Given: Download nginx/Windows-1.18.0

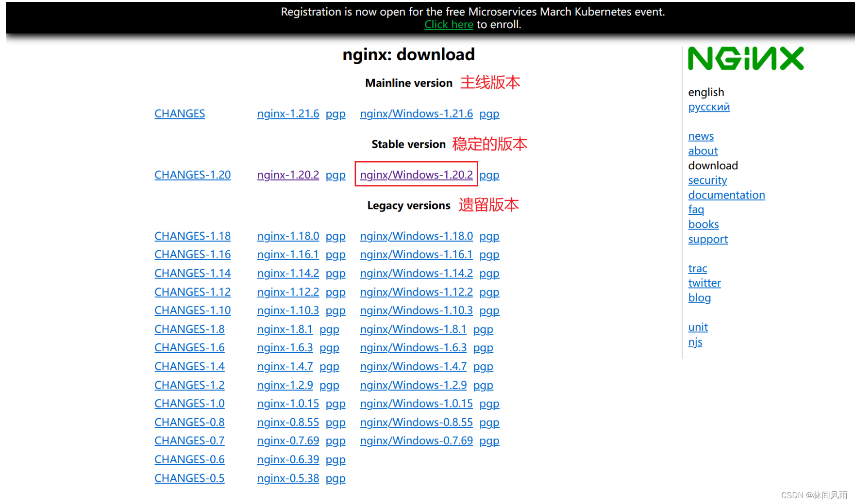Looking at the screenshot, I should tap(416, 236).
